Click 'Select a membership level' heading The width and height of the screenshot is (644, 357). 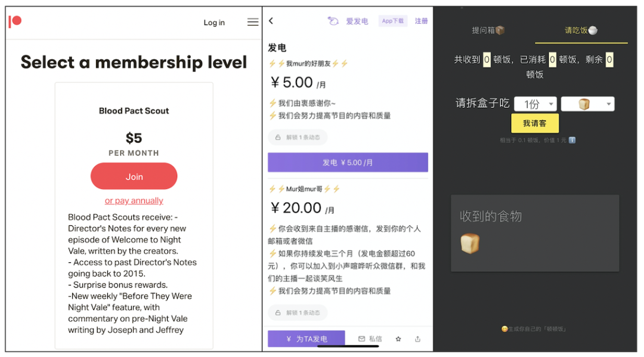click(x=134, y=63)
